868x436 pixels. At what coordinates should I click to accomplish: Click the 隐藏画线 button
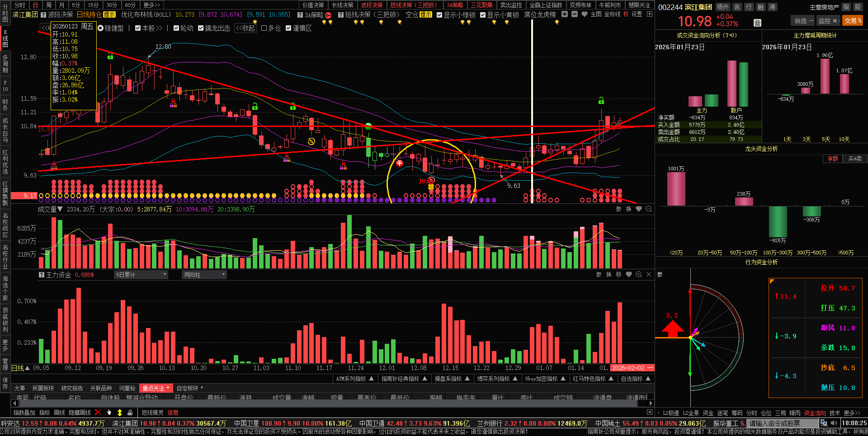80,413
